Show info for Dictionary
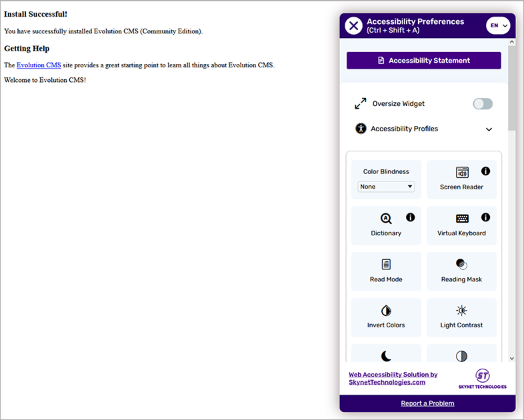524x420 pixels. [410, 217]
